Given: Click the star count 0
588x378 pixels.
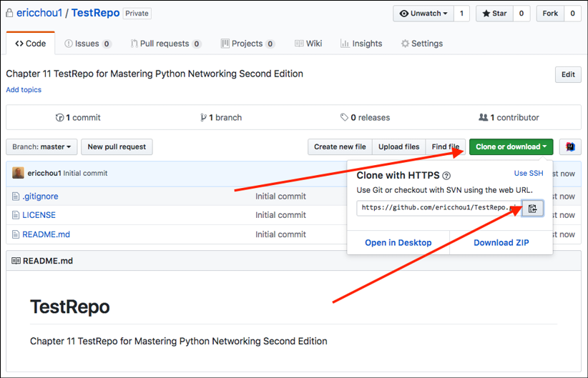Looking at the screenshot, I should coord(521,14).
